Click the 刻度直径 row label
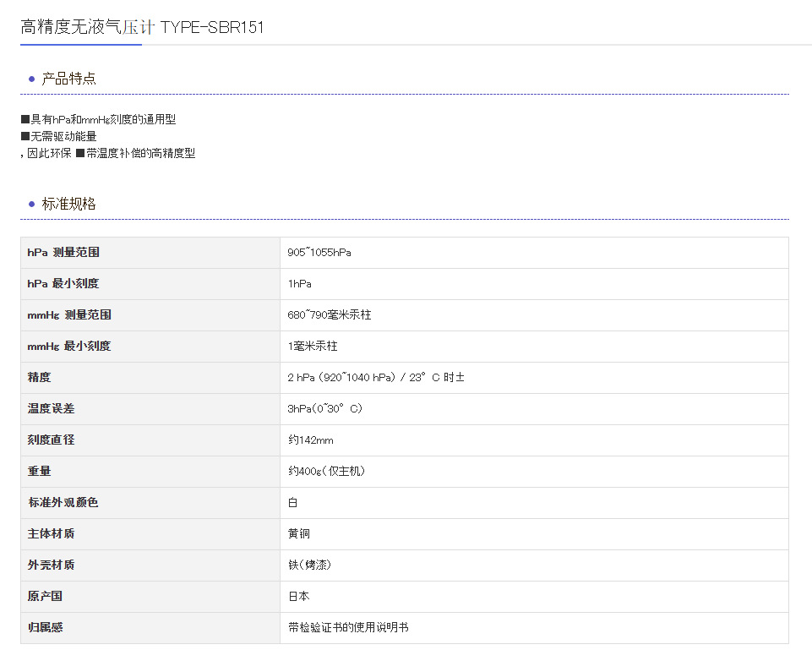 tap(51, 440)
